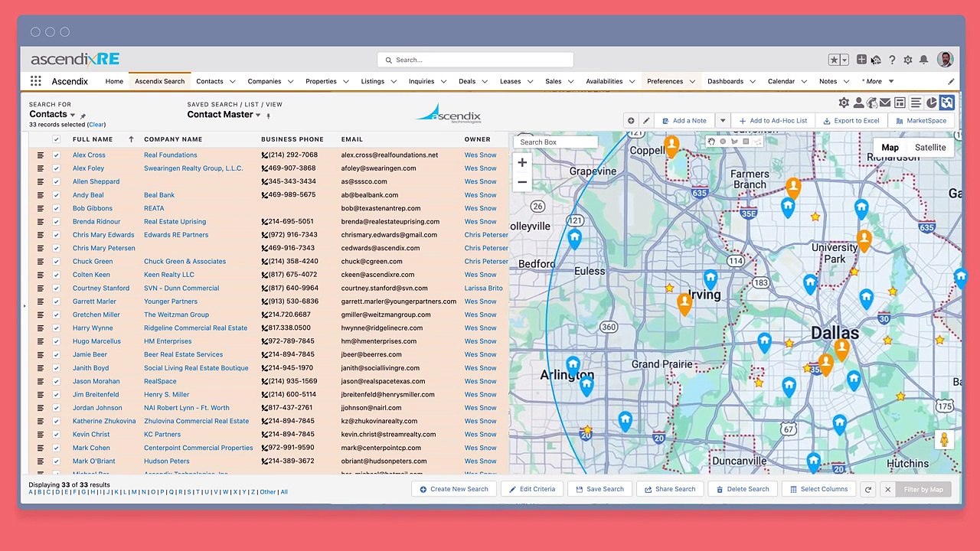The height and width of the screenshot is (551, 980).
Task: Open the app launcher grid icon
Action: point(36,81)
